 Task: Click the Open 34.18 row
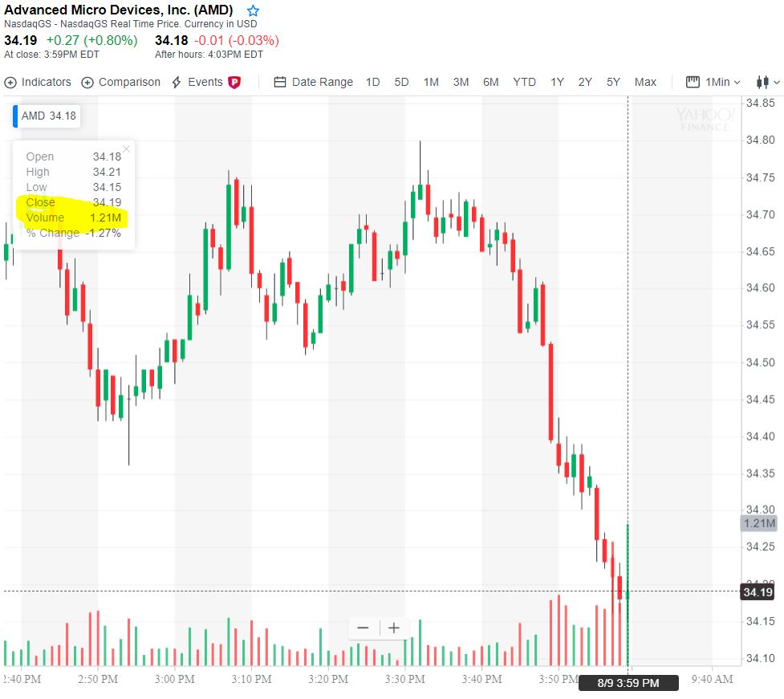click(74, 156)
